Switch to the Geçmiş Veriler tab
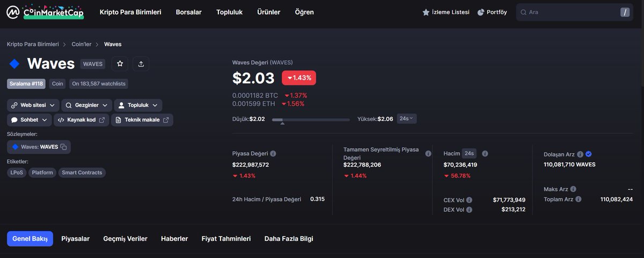 click(x=125, y=239)
